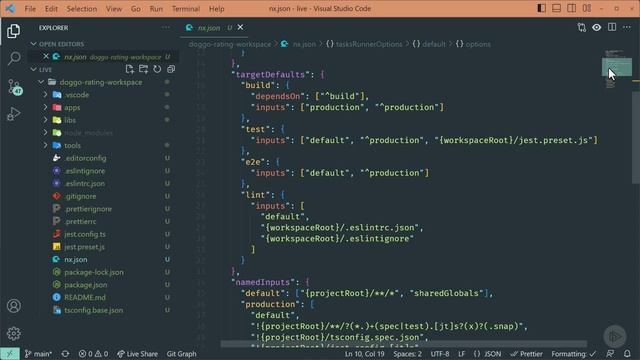Open the Selection menu
Viewport: 640px width, 360px height.
[82, 9]
